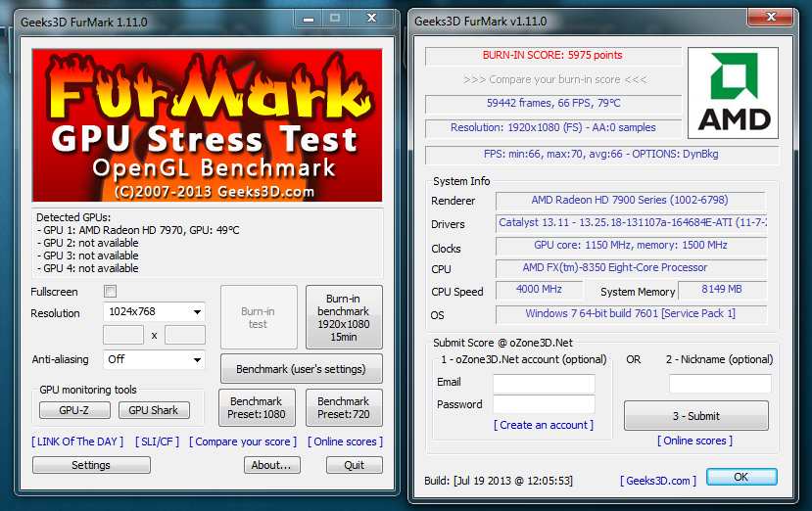Click the custom height input field
The width and height of the screenshot is (812, 511).
[185, 335]
